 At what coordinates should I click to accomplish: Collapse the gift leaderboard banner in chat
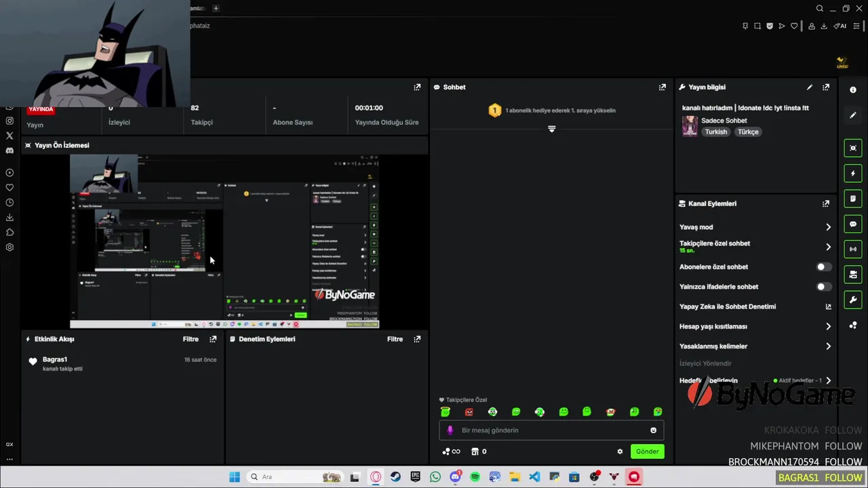551,129
